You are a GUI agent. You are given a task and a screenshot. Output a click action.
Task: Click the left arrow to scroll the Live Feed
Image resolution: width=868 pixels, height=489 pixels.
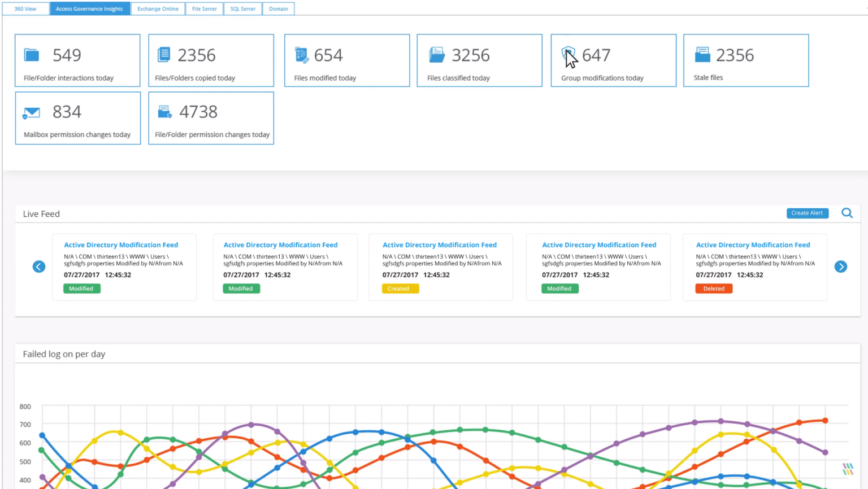(x=38, y=267)
